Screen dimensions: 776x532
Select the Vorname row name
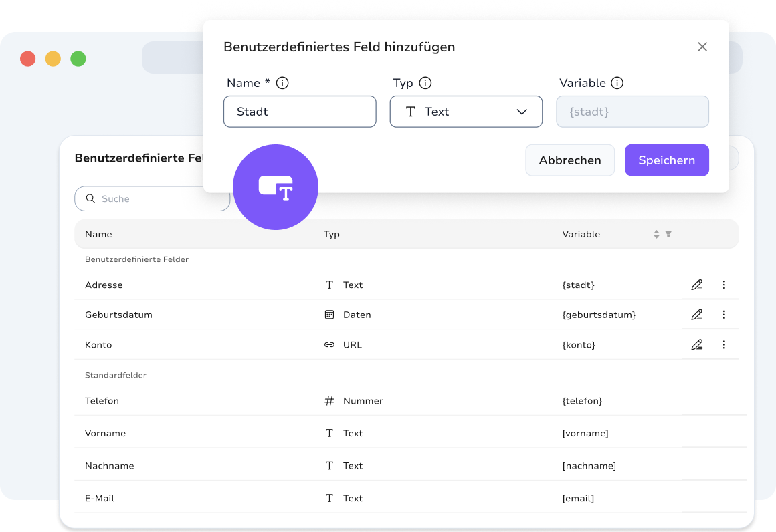point(106,433)
